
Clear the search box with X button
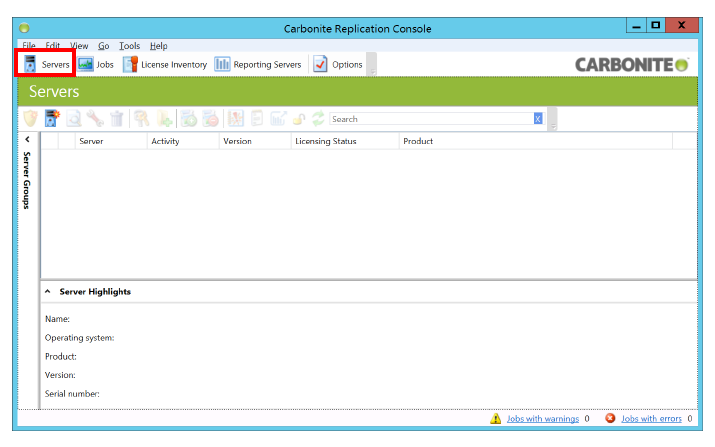click(x=538, y=119)
